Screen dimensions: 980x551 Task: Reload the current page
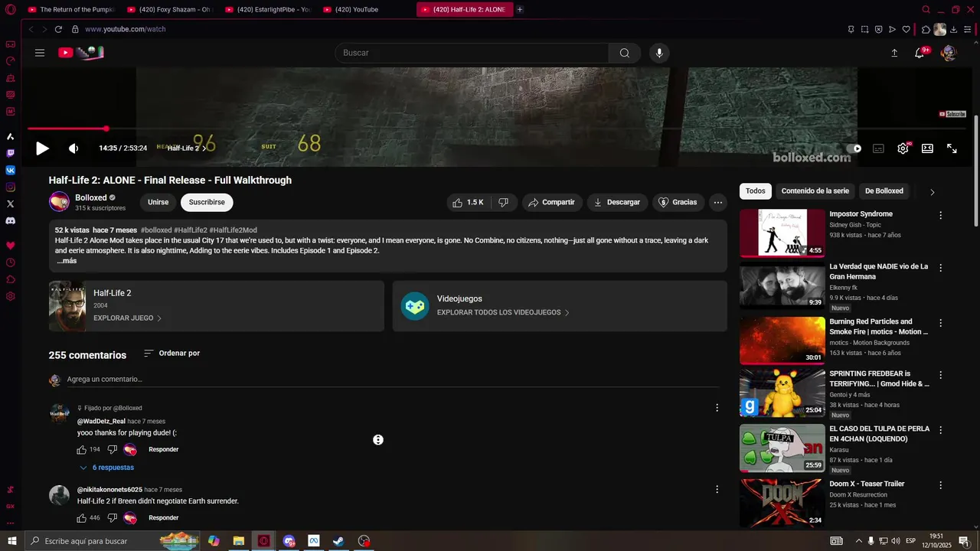(58, 29)
